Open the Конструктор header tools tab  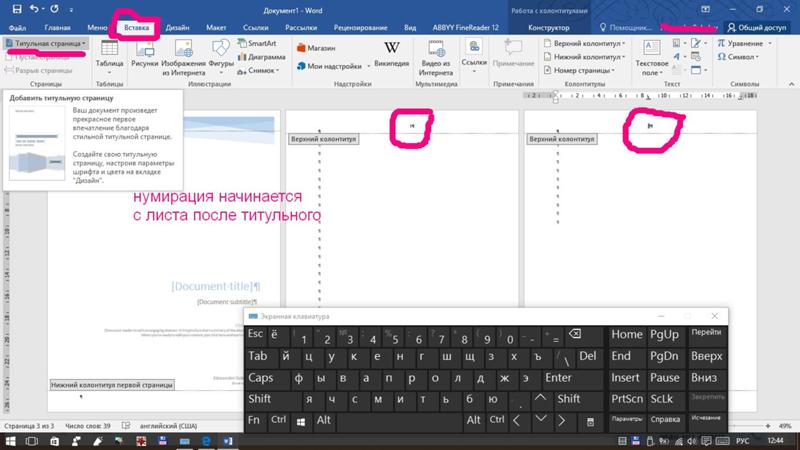tap(548, 28)
